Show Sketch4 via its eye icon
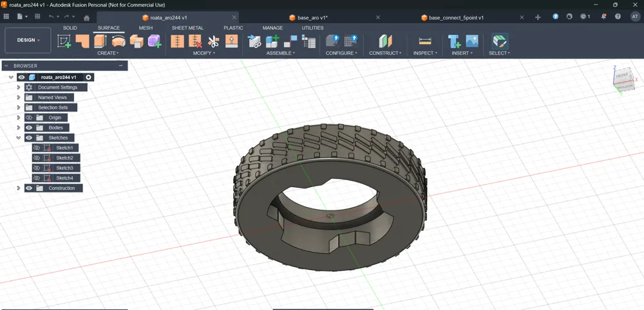The image size is (644, 310). pos(37,178)
